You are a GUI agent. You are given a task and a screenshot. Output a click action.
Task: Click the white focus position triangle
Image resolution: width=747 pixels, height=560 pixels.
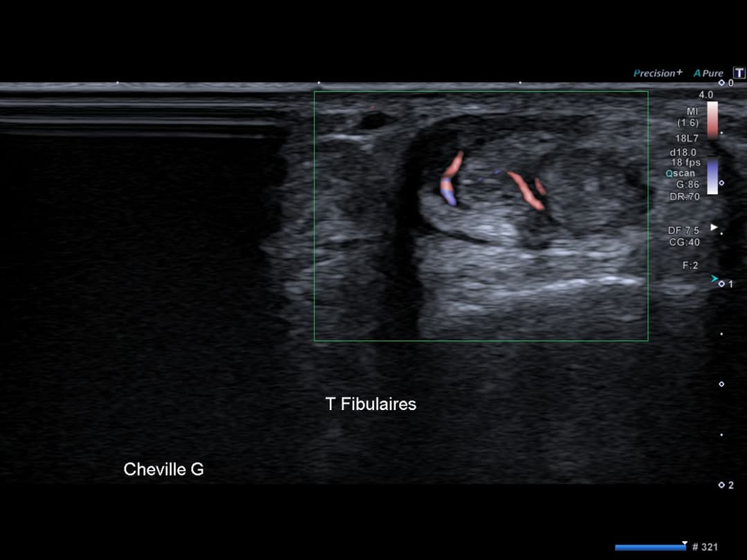click(714, 227)
